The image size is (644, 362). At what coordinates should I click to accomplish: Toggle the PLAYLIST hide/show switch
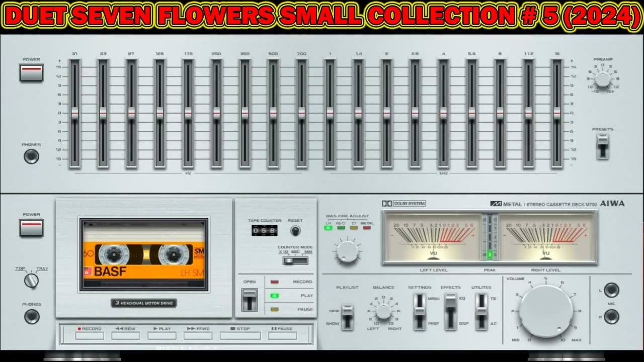coord(347,317)
